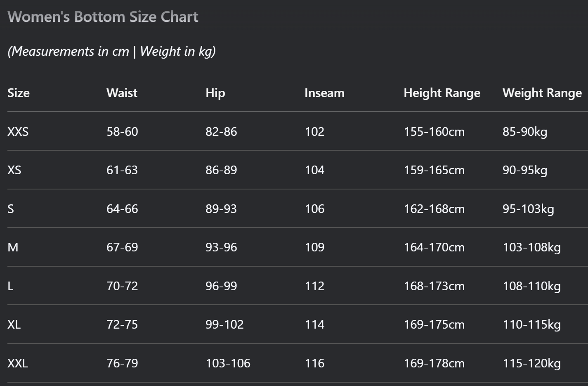This screenshot has height=386, width=588.
Task: Click the 96-99 hip measurement
Action: click(221, 286)
